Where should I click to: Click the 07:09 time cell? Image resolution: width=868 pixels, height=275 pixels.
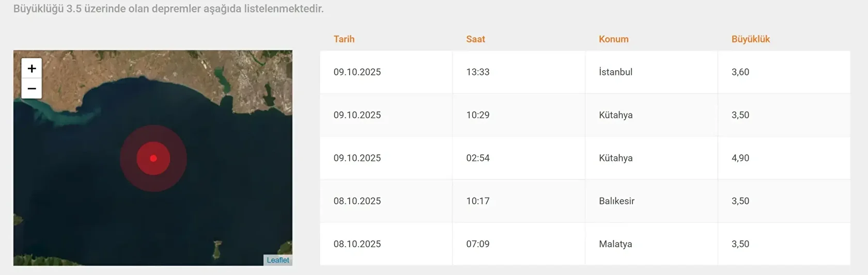coord(478,244)
